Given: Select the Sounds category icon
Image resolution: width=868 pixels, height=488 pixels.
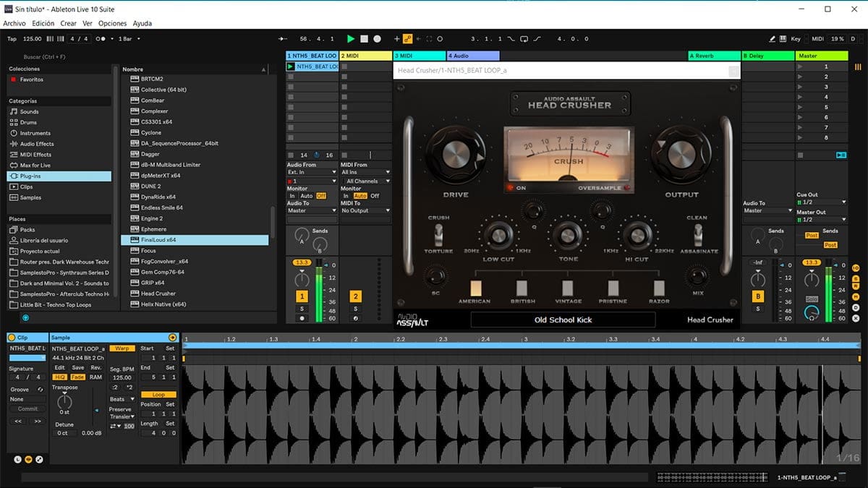Looking at the screenshot, I should (14, 112).
